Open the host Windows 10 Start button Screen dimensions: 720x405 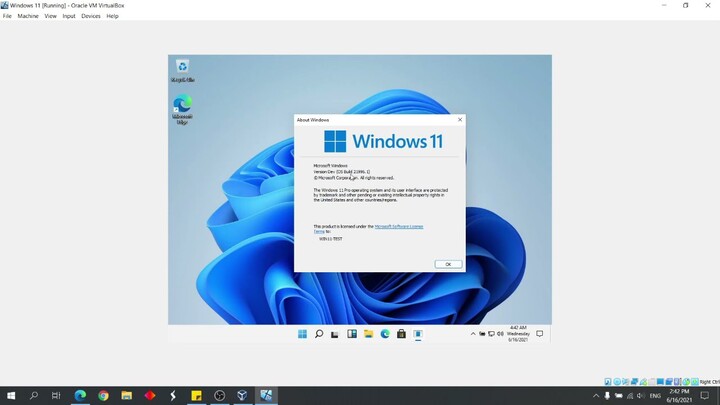pos(11,395)
